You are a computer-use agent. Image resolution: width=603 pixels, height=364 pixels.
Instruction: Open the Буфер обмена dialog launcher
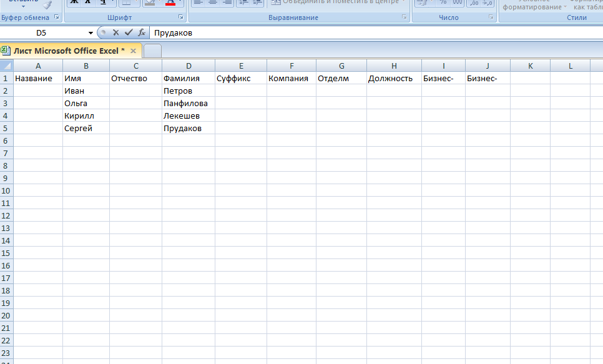pyautogui.click(x=57, y=17)
